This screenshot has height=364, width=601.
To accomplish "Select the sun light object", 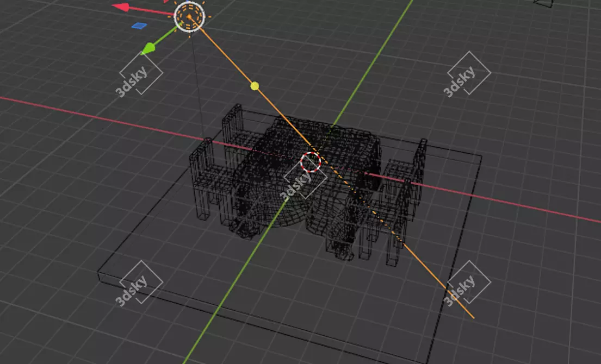I will [189, 17].
